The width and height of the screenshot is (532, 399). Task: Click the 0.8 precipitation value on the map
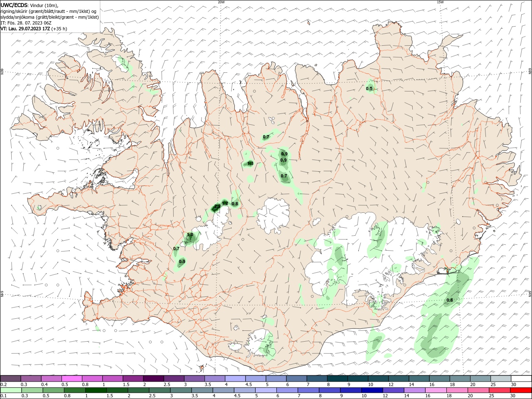tap(235, 204)
